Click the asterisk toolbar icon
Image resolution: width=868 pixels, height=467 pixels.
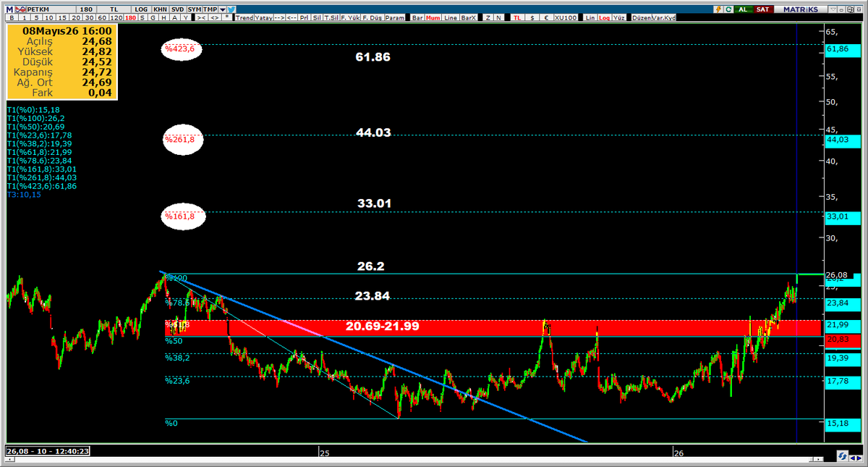point(227,17)
